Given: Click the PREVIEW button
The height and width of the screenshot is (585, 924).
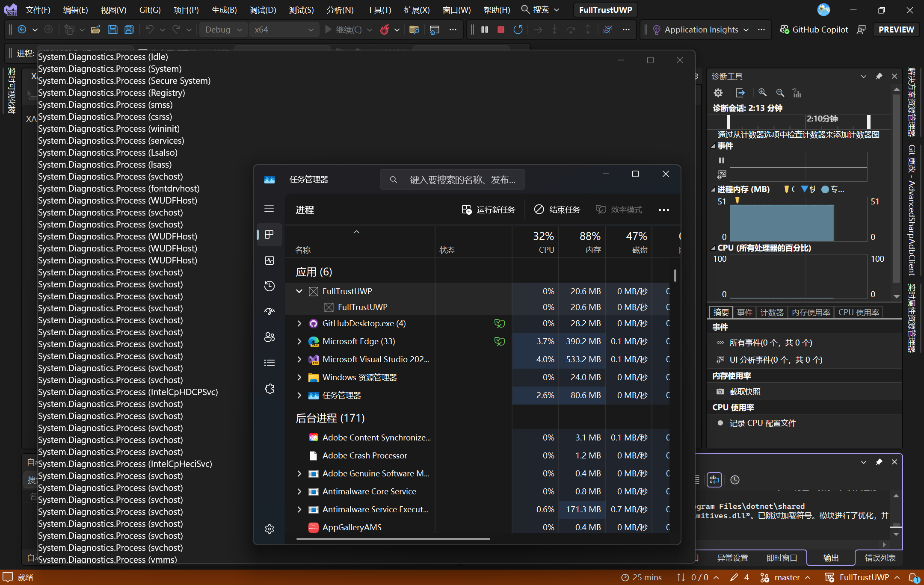Looking at the screenshot, I should 896,30.
